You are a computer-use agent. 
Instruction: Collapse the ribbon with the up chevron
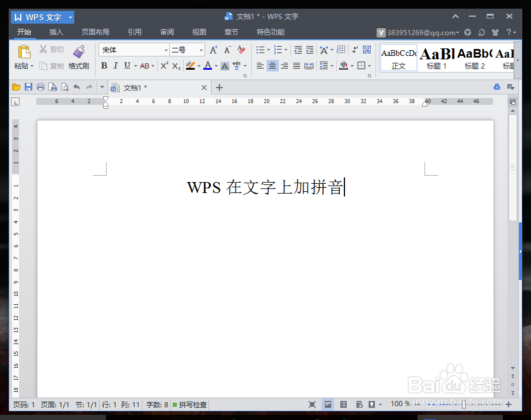click(x=456, y=16)
